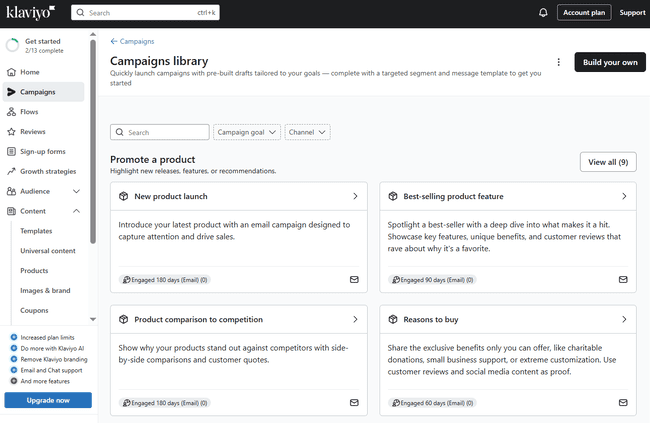650x423 pixels.
Task: Click the sidebar vertical scrollbar
Action: pyautogui.click(x=93, y=140)
